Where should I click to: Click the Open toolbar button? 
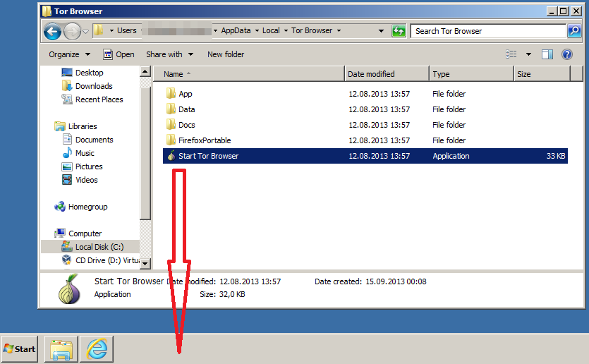pyautogui.click(x=119, y=54)
